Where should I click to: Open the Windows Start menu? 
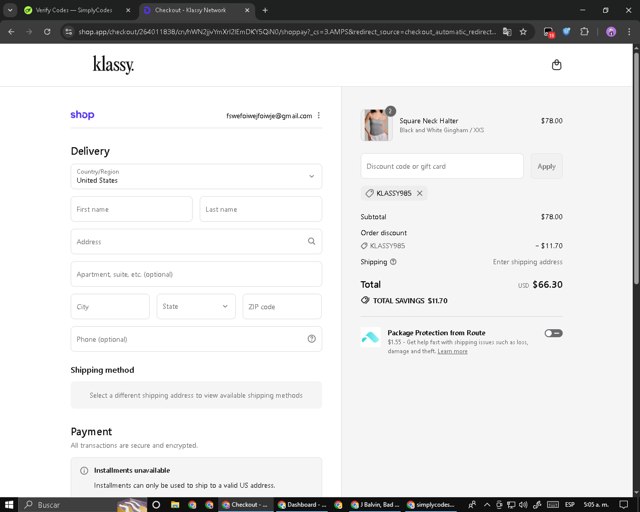click(x=9, y=505)
